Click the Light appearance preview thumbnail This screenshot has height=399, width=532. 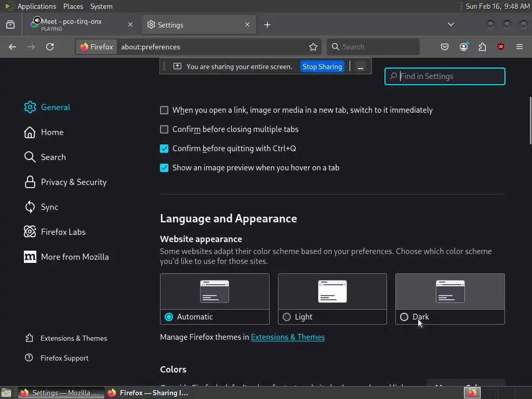[332, 291]
